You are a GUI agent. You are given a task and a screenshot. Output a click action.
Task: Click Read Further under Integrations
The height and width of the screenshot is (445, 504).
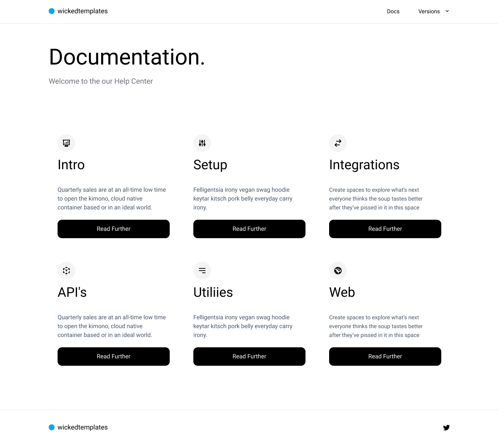(x=385, y=229)
